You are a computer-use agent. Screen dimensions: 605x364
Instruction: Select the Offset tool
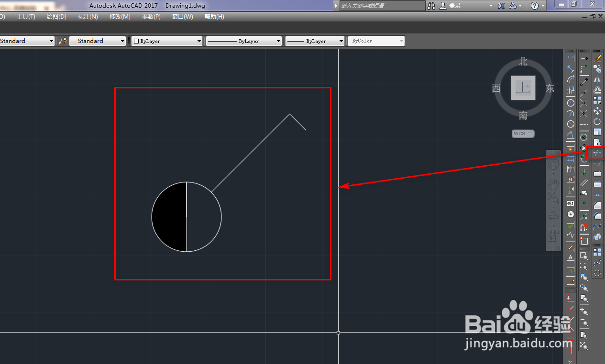597,90
